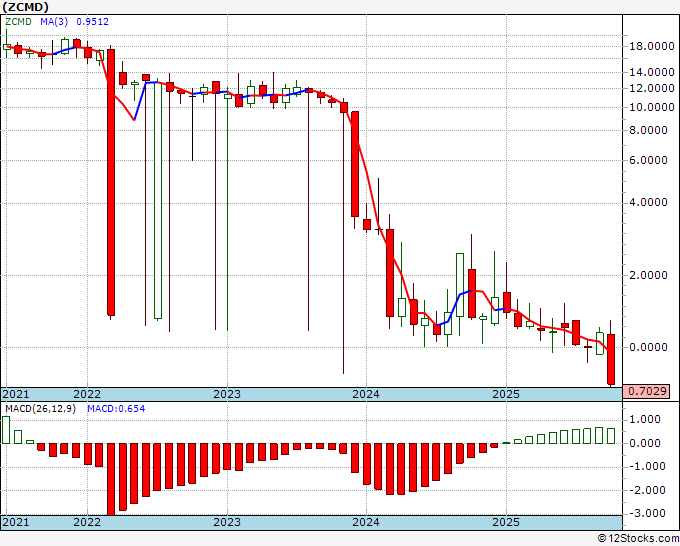This screenshot has width=680, height=546.
Task: Click 2021 on the price chart time axis
Action: click(x=16, y=394)
